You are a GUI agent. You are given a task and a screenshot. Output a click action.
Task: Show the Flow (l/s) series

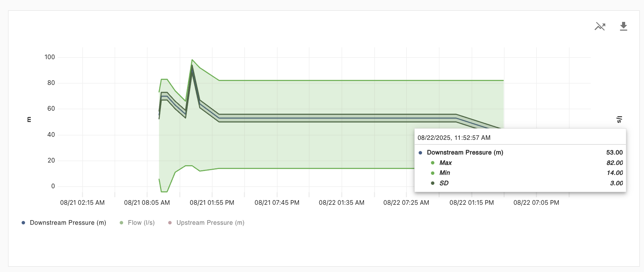141,223
